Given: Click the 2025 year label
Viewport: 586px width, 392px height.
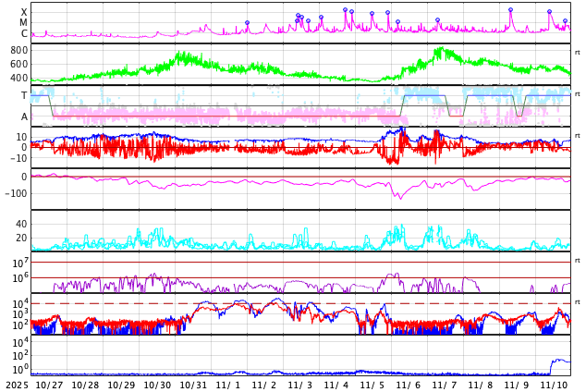Looking at the screenshot, I should pyautogui.click(x=17, y=385).
